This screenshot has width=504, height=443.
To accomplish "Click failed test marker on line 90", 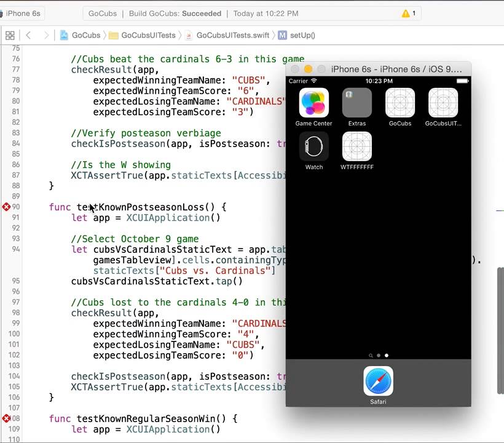I will tap(6, 207).
